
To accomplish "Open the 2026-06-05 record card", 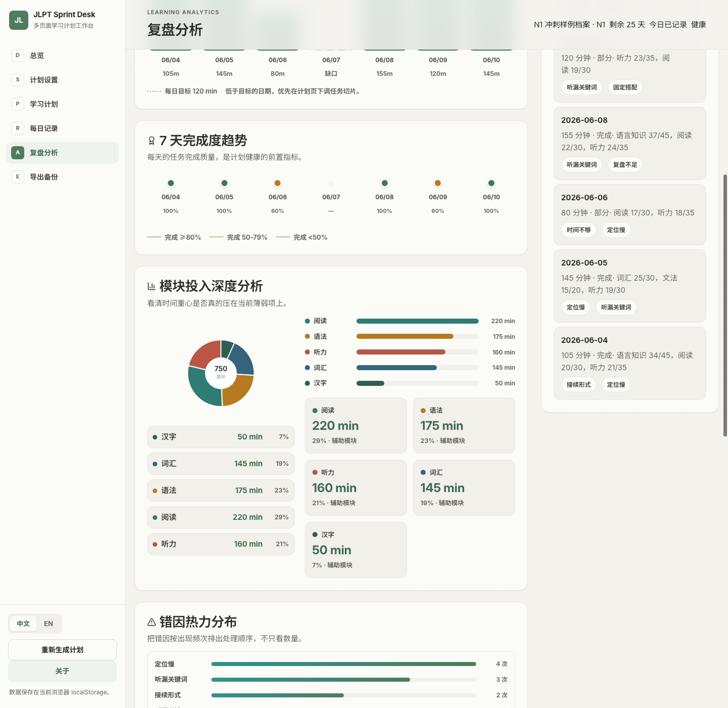I will 630,286.
